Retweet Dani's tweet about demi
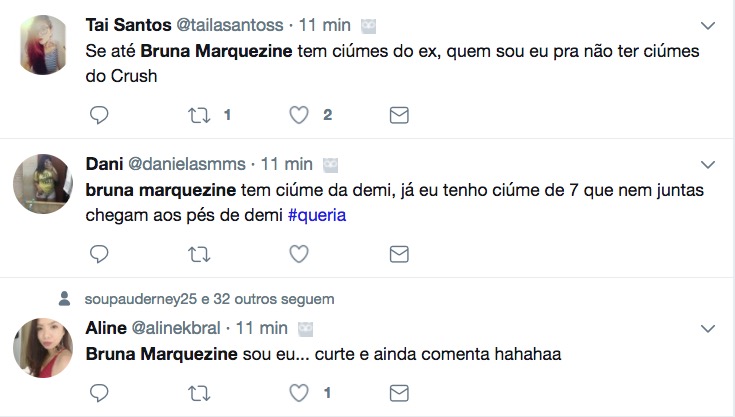Screen dimensions: 735x417 [199, 254]
